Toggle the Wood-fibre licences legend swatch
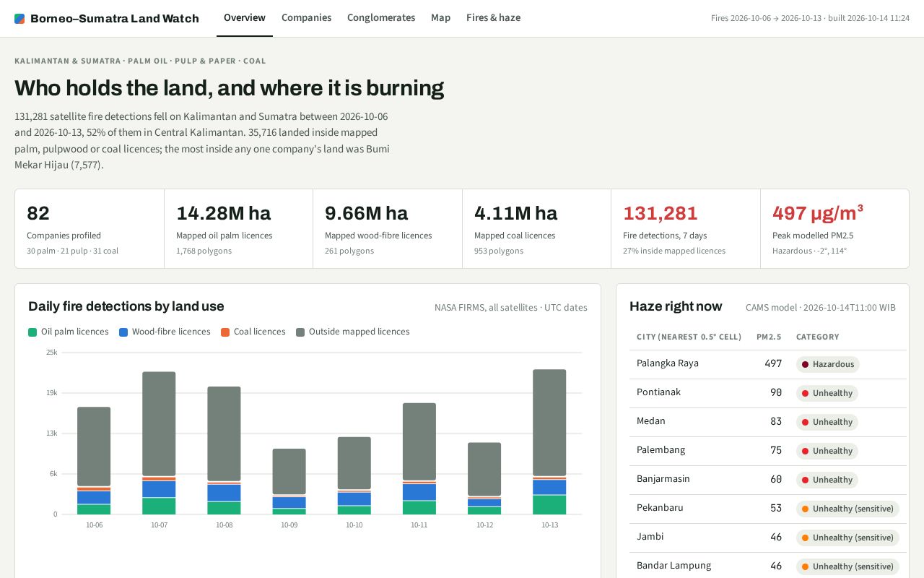 tap(123, 332)
